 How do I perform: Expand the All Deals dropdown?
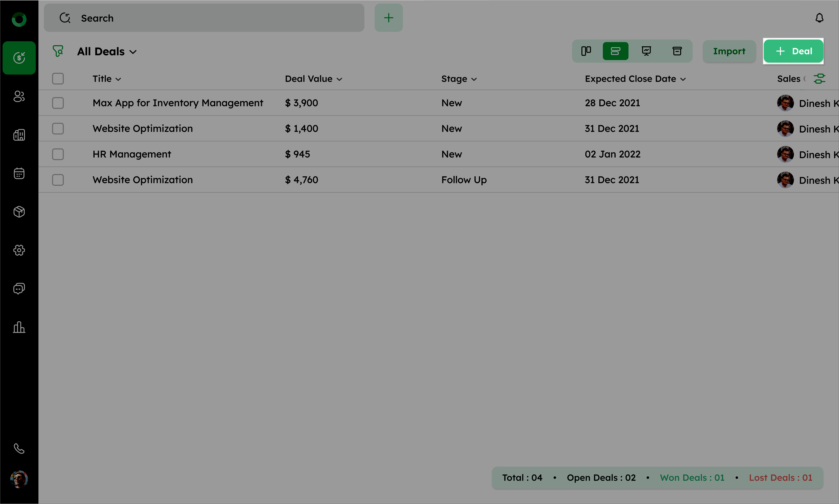click(x=107, y=52)
